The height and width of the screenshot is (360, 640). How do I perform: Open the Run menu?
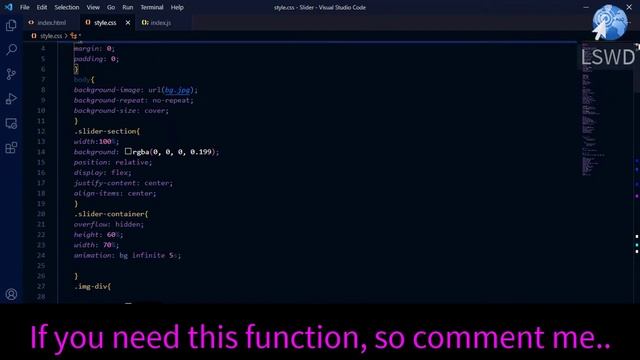128,7
